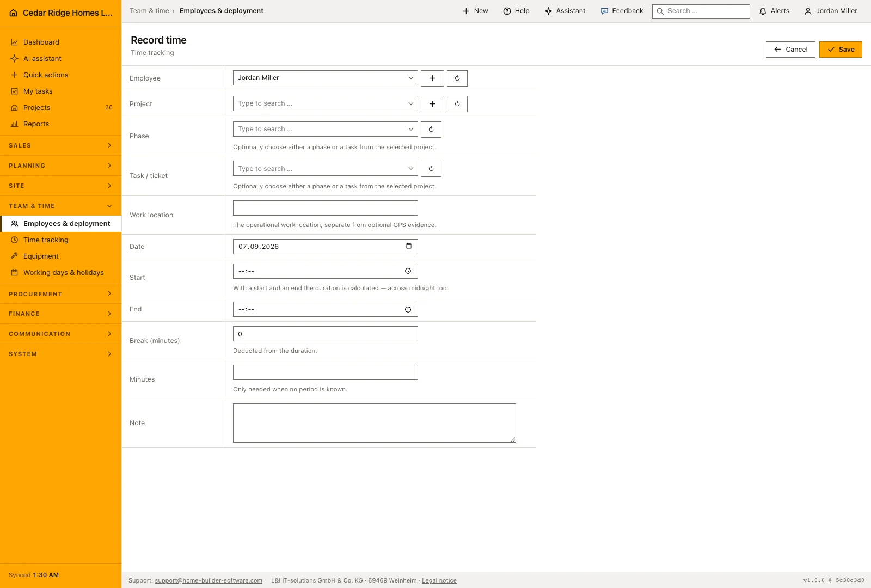The height and width of the screenshot is (588, 871).
Task: Cancel recording time
Action: [x=790, y=50]
